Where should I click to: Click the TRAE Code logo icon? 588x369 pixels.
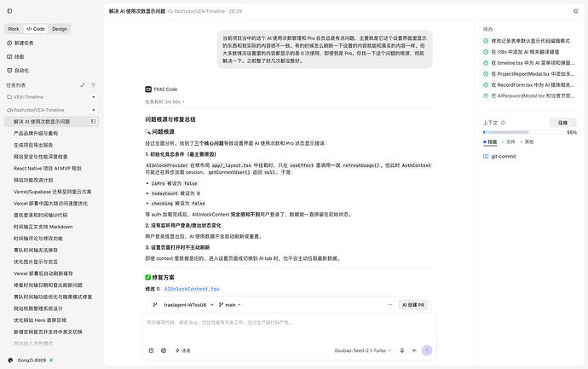click(x=148, y=89)
